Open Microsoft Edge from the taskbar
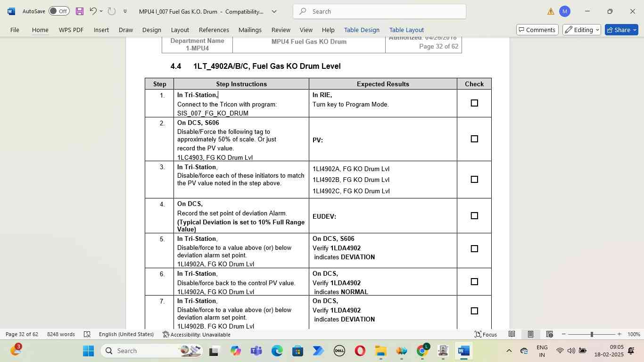This screenshot has width=644, height=362. (x=277, y=351)
